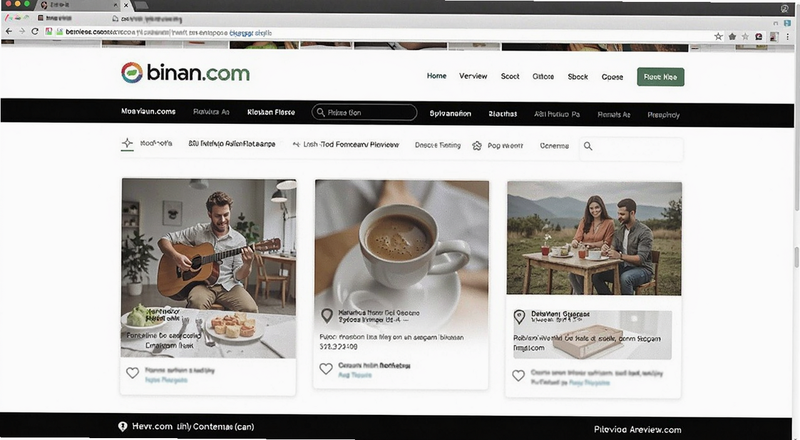Click the browser back arrow
The height and width of the screenshot is (440, 800).
coord(9,31)
